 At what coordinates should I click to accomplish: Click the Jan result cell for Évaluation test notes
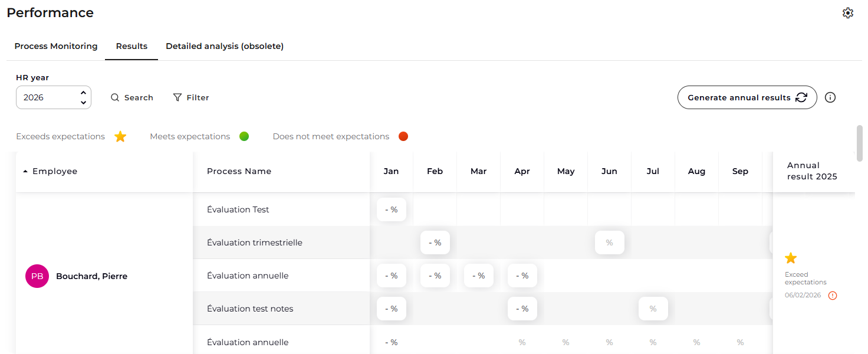coord(392,309)
